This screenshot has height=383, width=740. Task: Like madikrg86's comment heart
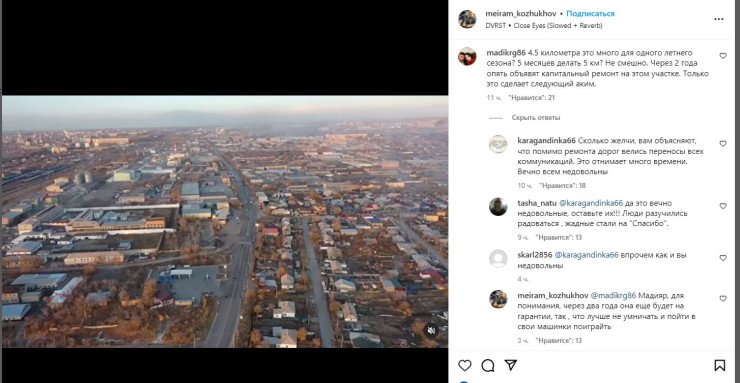pos(723,56)
